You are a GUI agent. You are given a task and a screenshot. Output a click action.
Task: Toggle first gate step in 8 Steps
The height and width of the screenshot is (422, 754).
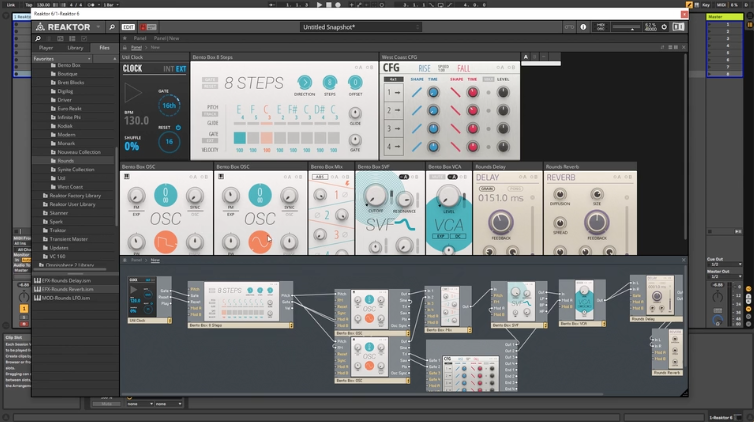(239, 138)
